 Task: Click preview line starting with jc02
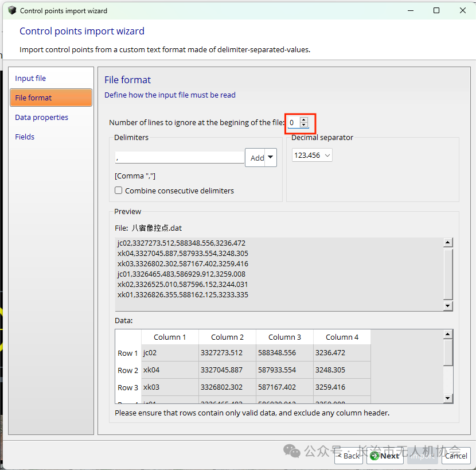181,243
